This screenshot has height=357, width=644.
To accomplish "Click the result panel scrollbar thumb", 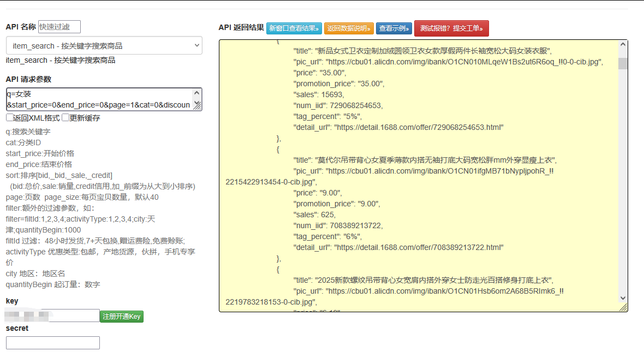I will click(x=623, y=63).
